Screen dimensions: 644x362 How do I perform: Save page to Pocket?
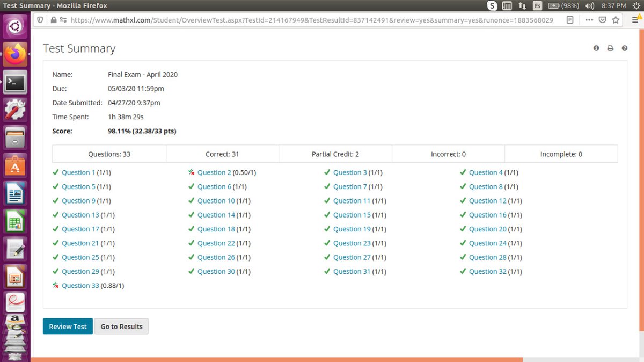[603, 20]
